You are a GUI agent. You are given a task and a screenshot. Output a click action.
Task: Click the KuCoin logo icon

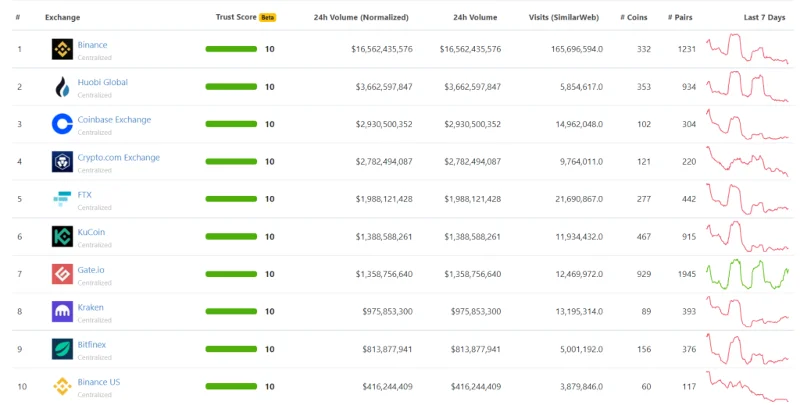[x=62, y=237]
